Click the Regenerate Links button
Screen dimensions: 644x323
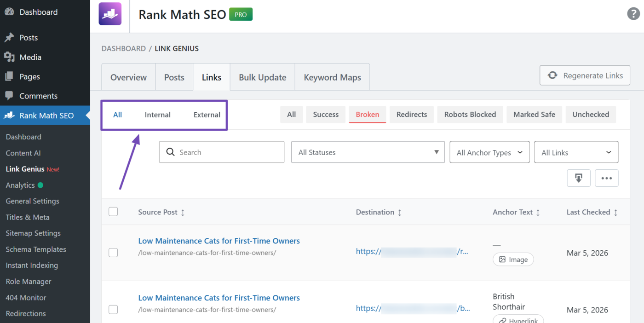pyautogui.click(x=585, y=75)
